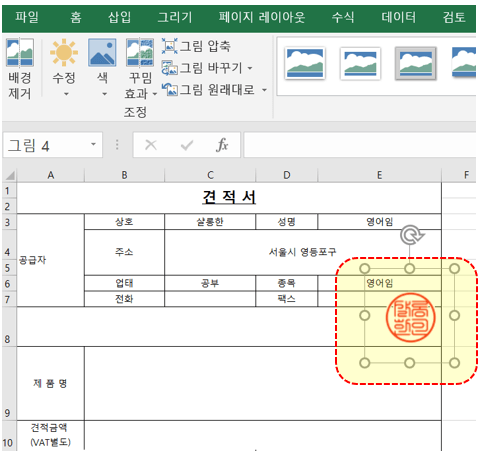The image size is (484, 459).
Task: Open the Corrections (수정) sun icon
Action: (x=64, y=52)
